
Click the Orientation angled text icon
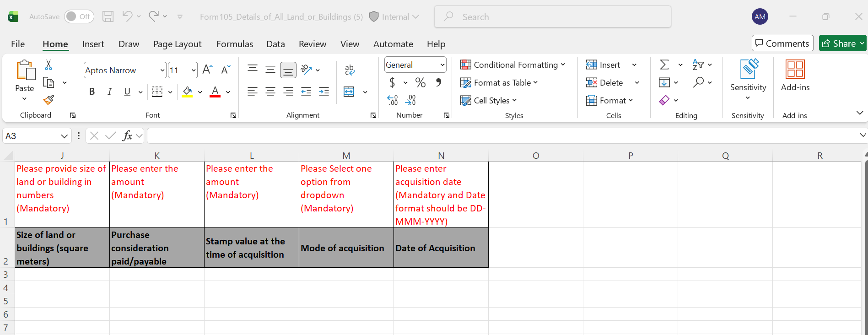coord(307,70)
